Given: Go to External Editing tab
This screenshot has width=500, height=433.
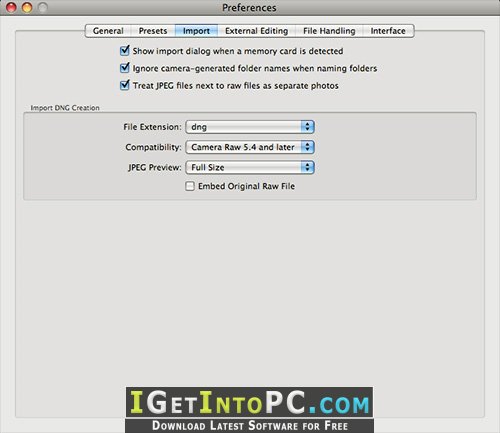Looking at the screenshot, I should [x=256, y=31].
